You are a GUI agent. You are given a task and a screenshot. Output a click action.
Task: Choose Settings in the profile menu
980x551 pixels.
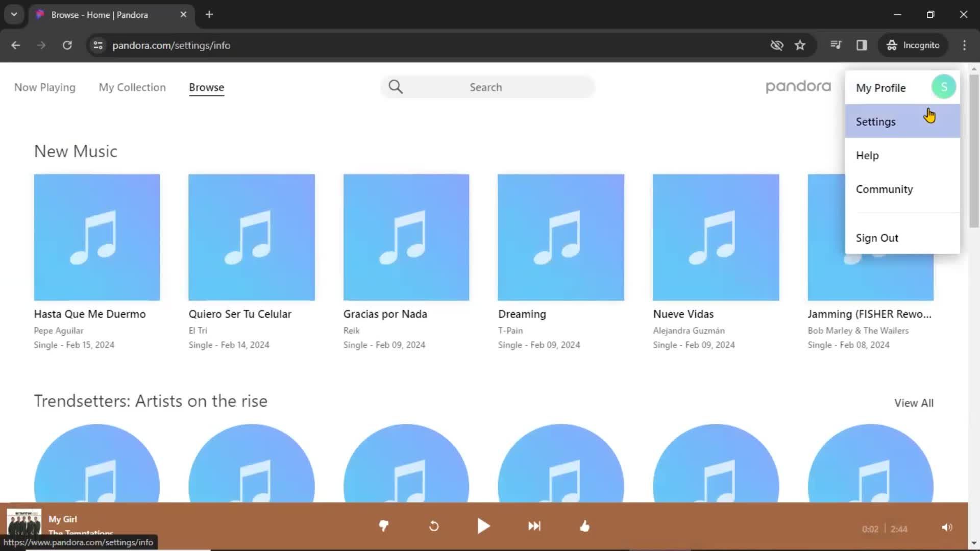coord(902,121)
